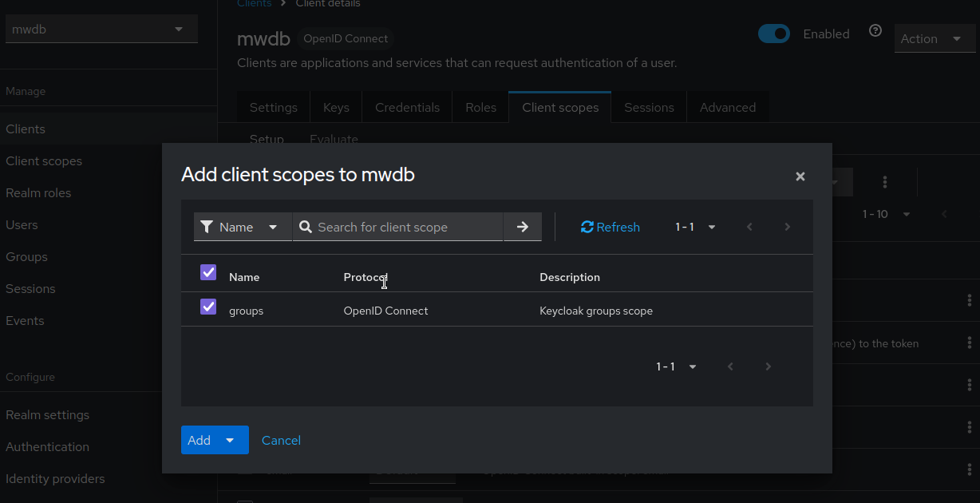Switch to the Credentials tab
Image resolution: width=980 pixels, height=503 pixels.
407,107
